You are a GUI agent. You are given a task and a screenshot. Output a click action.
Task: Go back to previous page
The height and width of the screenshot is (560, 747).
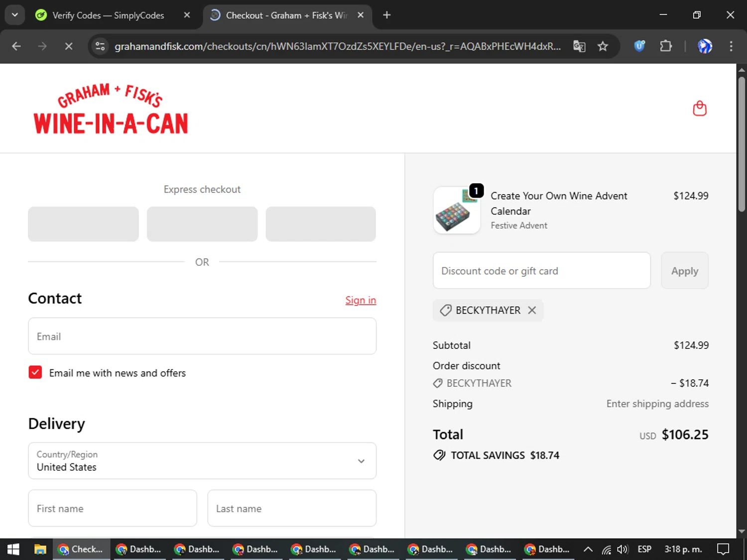[16, 46]
